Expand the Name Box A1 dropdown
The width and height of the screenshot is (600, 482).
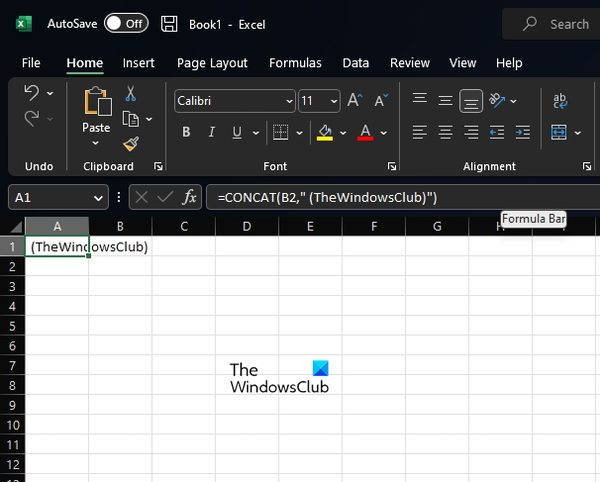(x=98, y=198)
